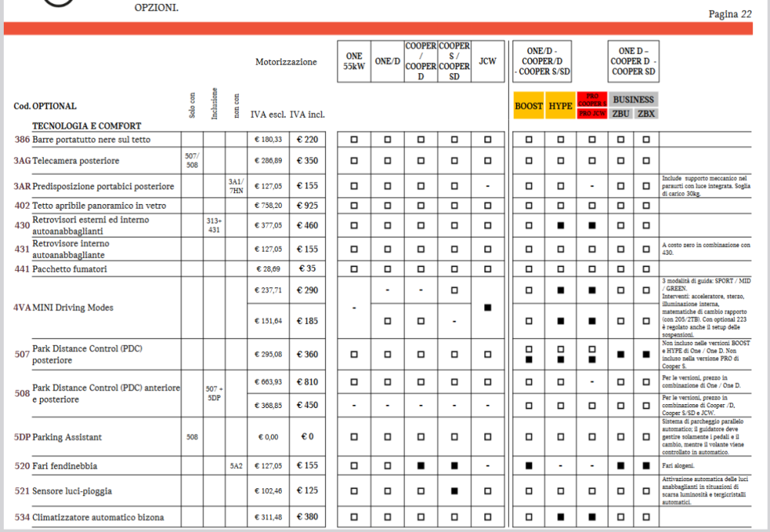Select "Tetto apribile panoramico in vetro"
This screenshot has height=532, width=770.
coord(99,206)
